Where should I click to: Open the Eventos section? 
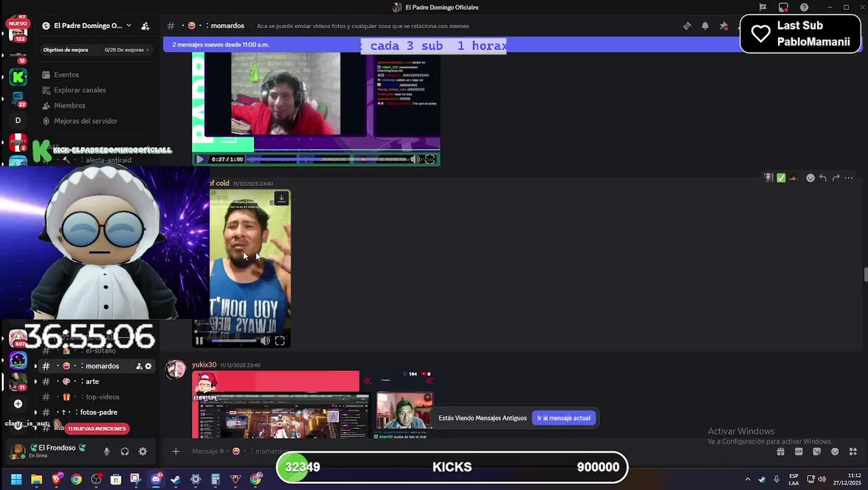tap(67, 75)
